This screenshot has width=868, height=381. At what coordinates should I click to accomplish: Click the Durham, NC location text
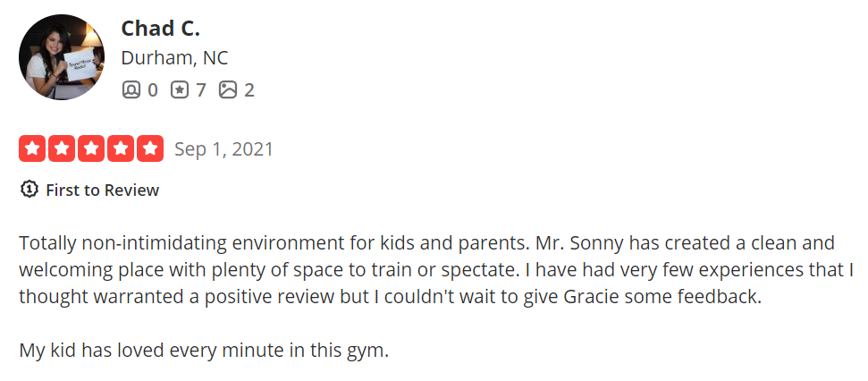pos(174,58)
